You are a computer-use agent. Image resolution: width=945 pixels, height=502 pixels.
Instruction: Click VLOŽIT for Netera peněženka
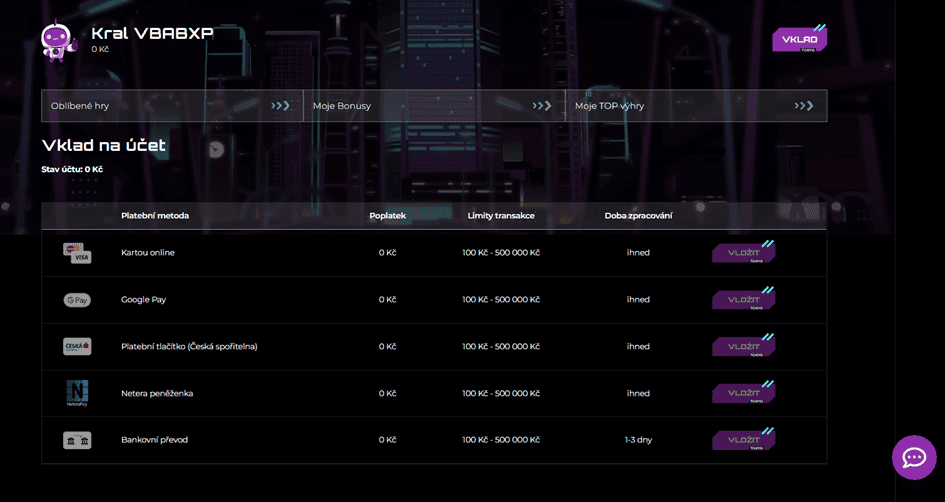(x=744, y=392)
